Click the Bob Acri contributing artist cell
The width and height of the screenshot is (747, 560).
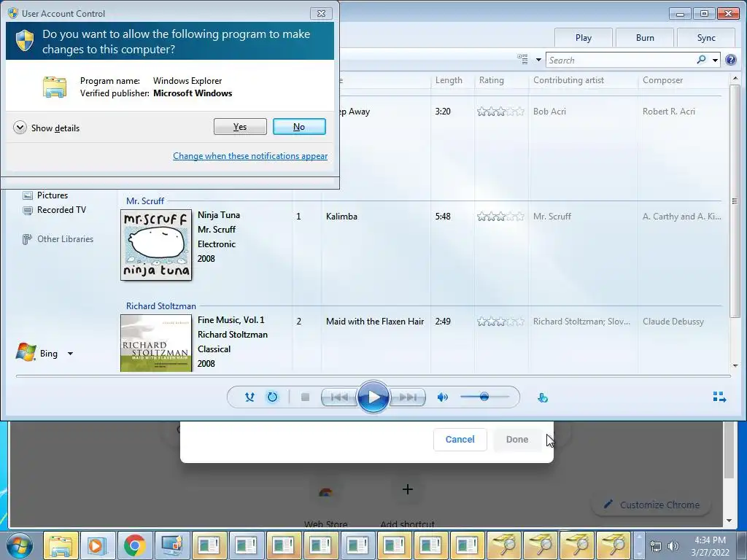pos(549,112)
